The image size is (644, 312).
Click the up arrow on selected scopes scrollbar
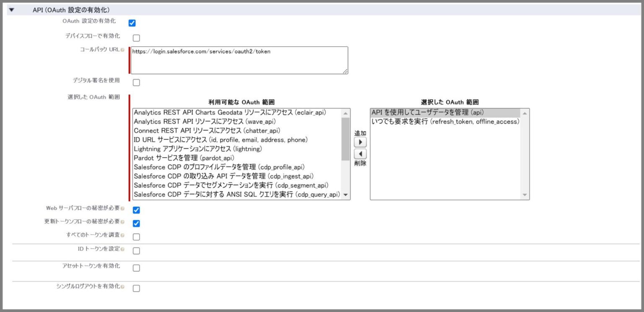click(x=525, y=112)
